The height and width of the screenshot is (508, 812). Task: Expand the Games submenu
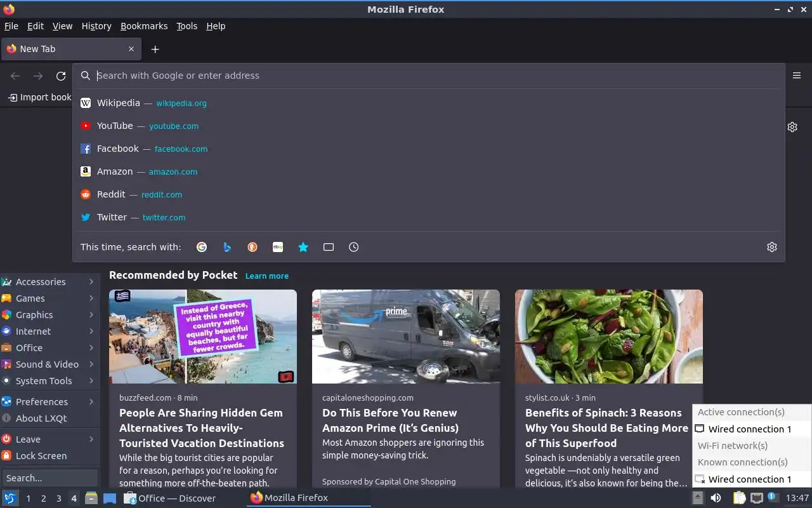click(x=50, y=298)
